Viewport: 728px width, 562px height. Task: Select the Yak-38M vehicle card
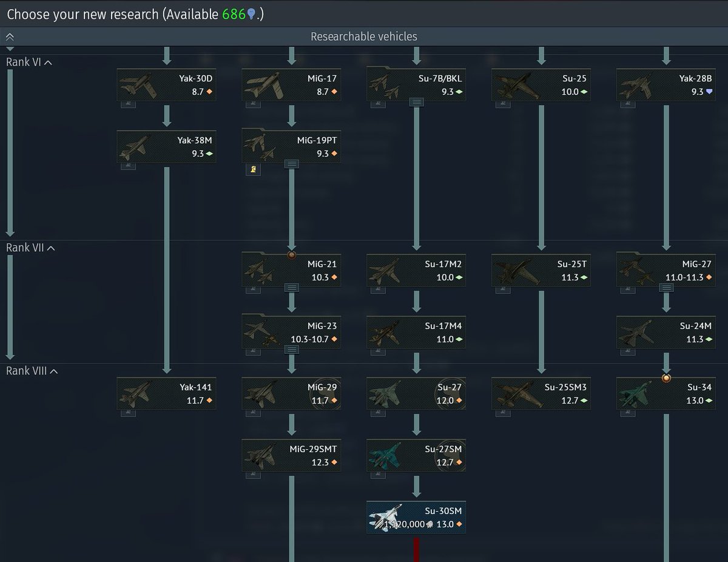[166, 147]
